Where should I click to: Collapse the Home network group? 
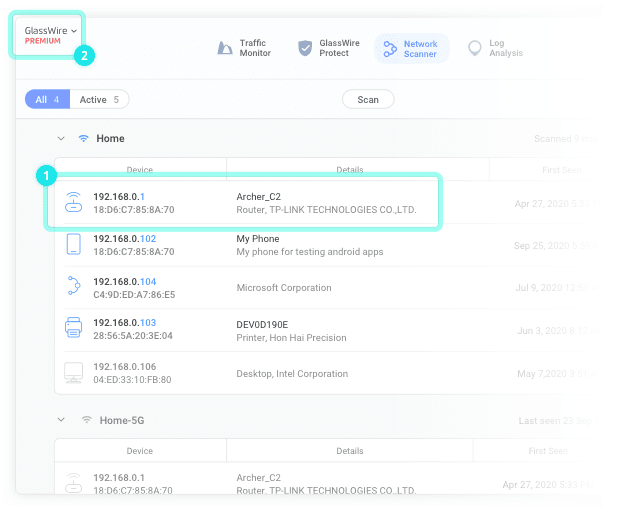pos(61,139)
